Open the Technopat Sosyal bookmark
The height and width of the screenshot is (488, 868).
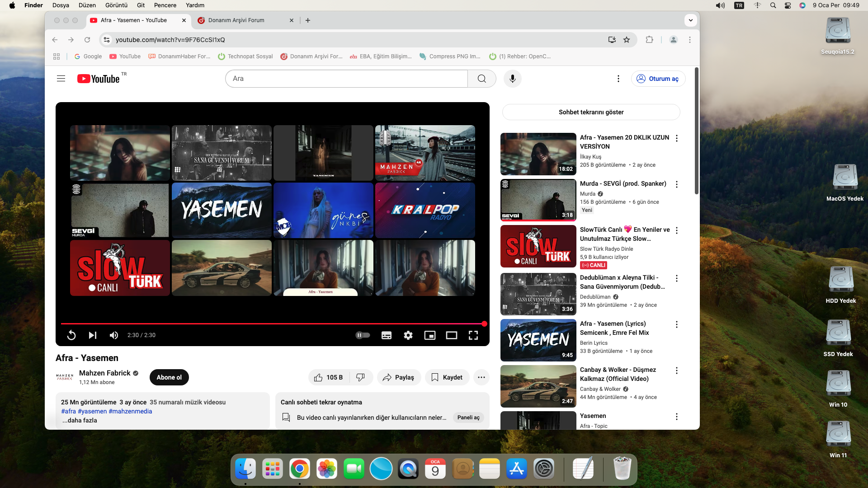[245, 56]
